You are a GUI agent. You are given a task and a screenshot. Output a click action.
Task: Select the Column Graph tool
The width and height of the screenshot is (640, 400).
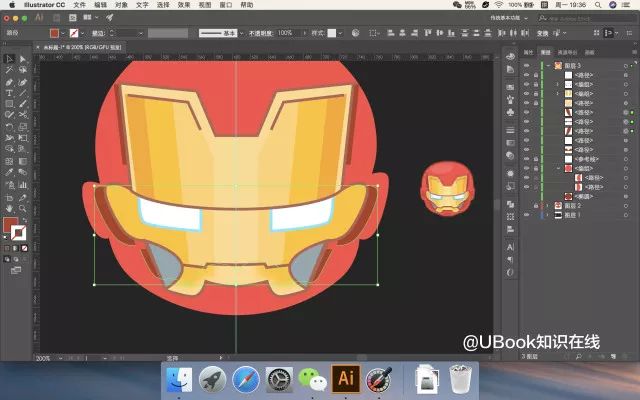tap(23, 185)
